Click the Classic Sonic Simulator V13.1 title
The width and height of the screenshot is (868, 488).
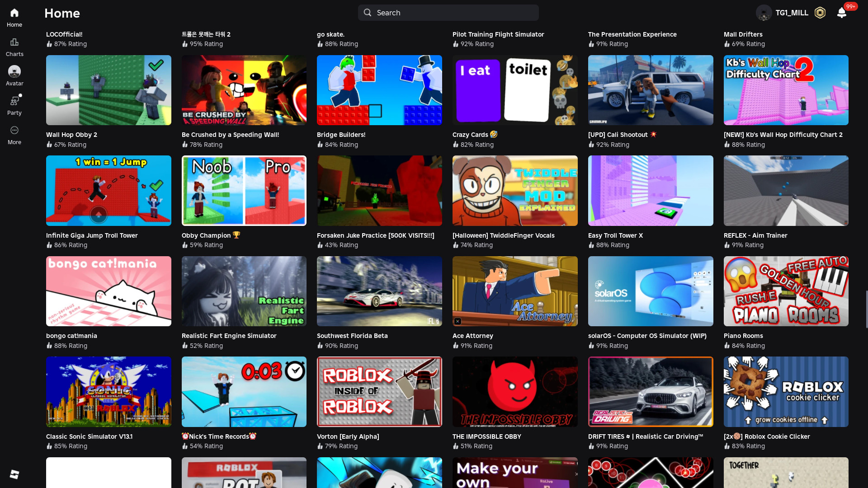point(89,436)
